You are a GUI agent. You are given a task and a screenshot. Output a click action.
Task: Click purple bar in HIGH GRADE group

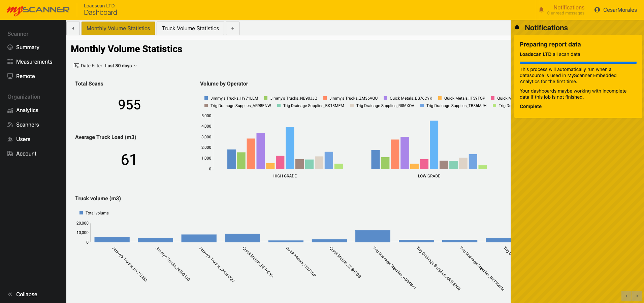(261, 151)
